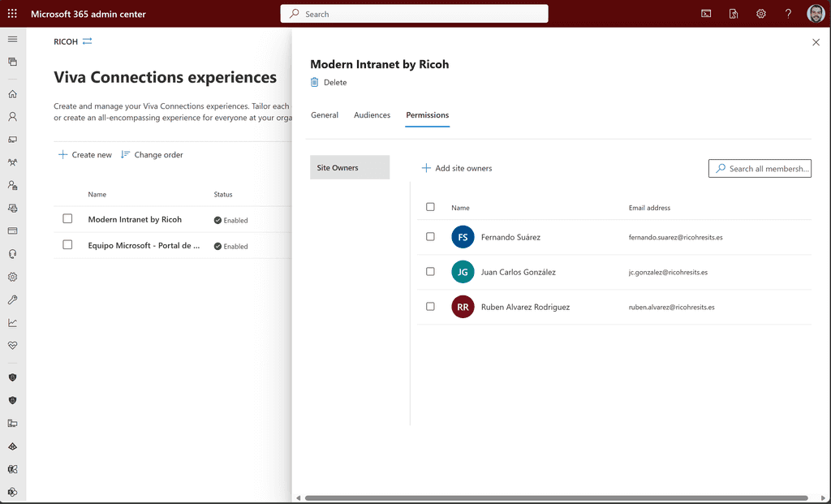
Task: Click the trash icon next to Delete
Action: pos(315,82)
